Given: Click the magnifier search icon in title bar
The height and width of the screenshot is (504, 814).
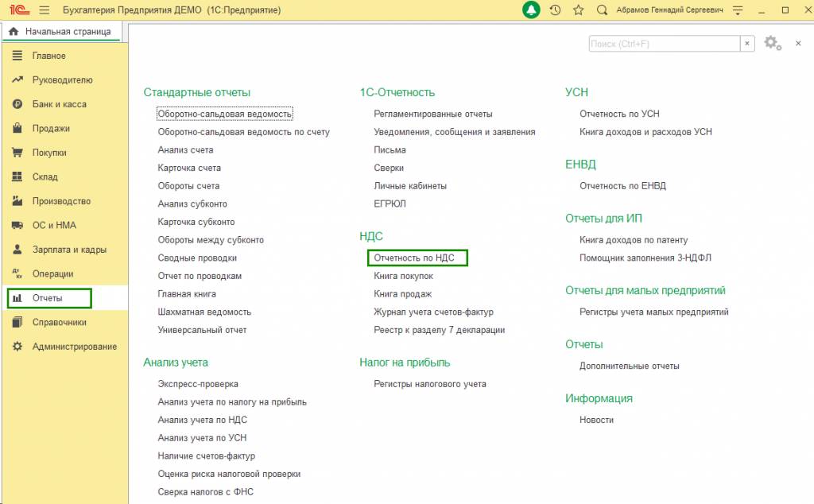Looking at the screenshot, I should pos(602,10).
